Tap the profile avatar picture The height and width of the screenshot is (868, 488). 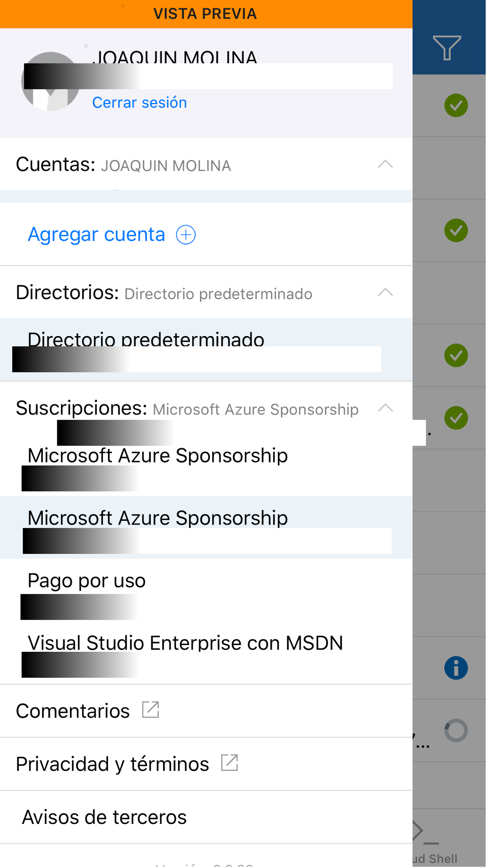[x=50, y=81]
